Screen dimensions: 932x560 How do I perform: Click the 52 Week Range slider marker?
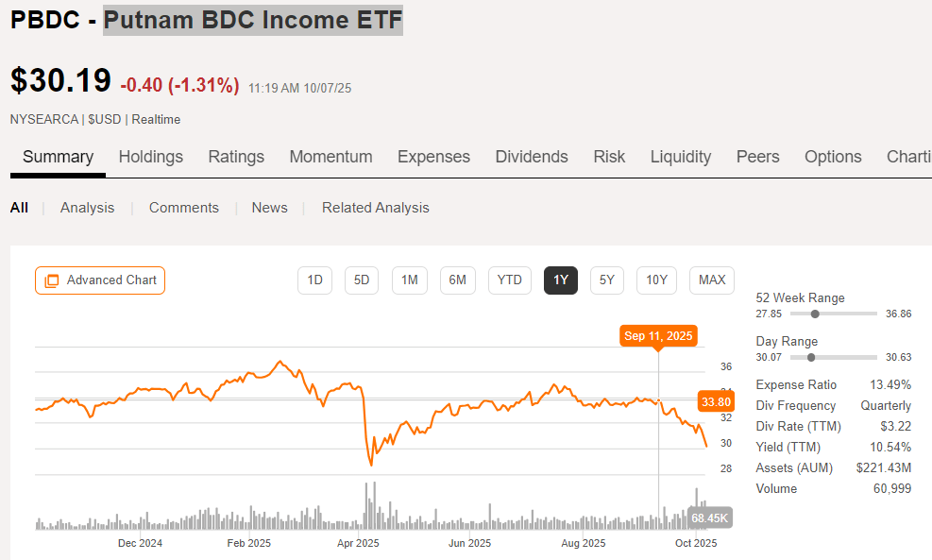pyautogui.click(x=815, y=314)
